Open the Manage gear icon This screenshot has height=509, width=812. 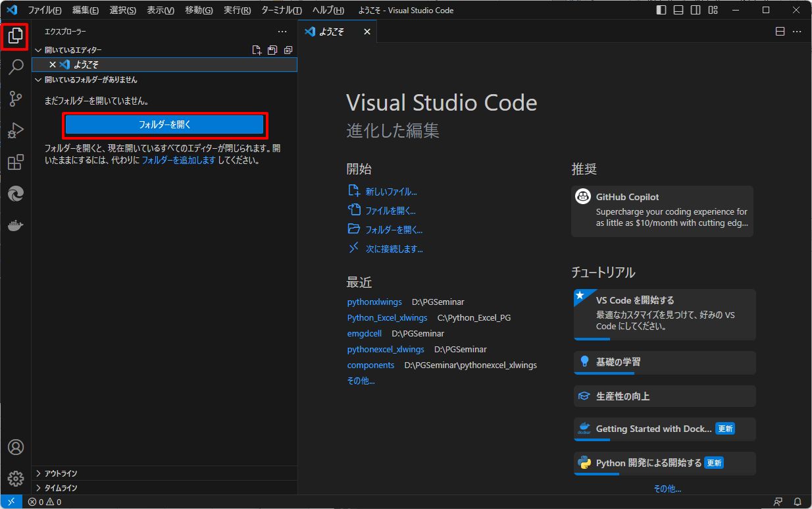16,478
